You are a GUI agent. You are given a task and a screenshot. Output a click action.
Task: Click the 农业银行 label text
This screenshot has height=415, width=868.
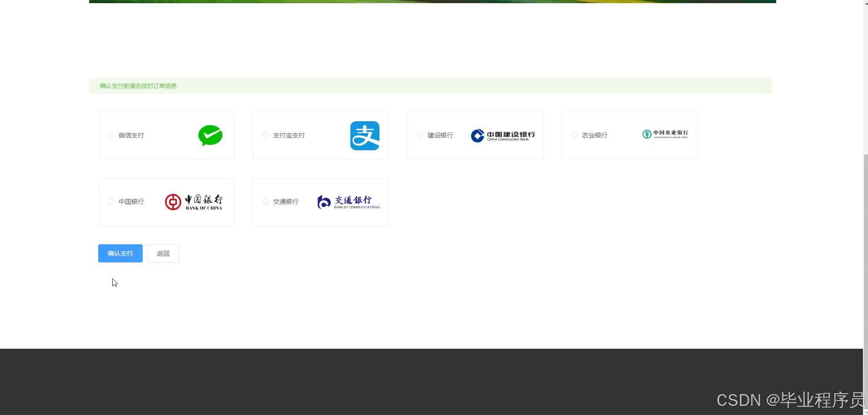click(x=595, y=135)
